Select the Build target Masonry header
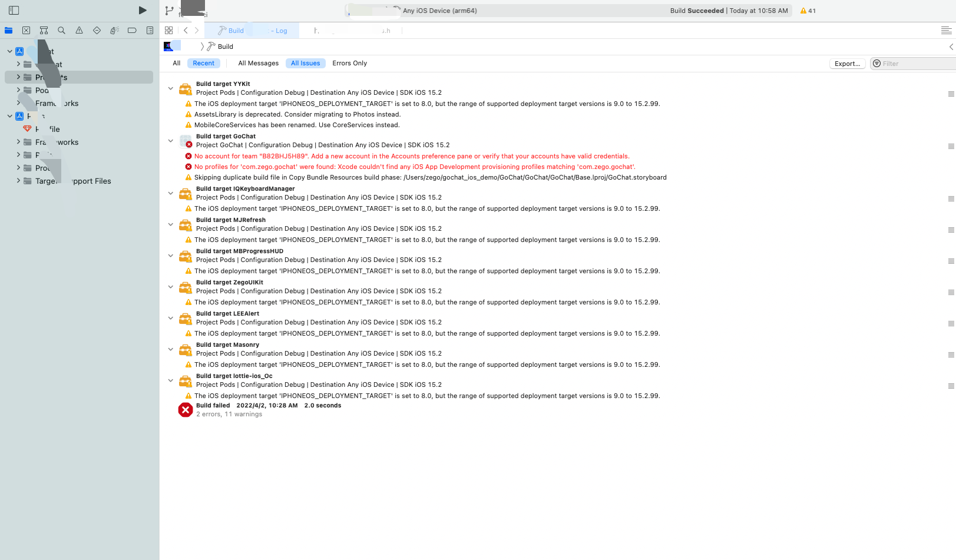 click(227, 344)
